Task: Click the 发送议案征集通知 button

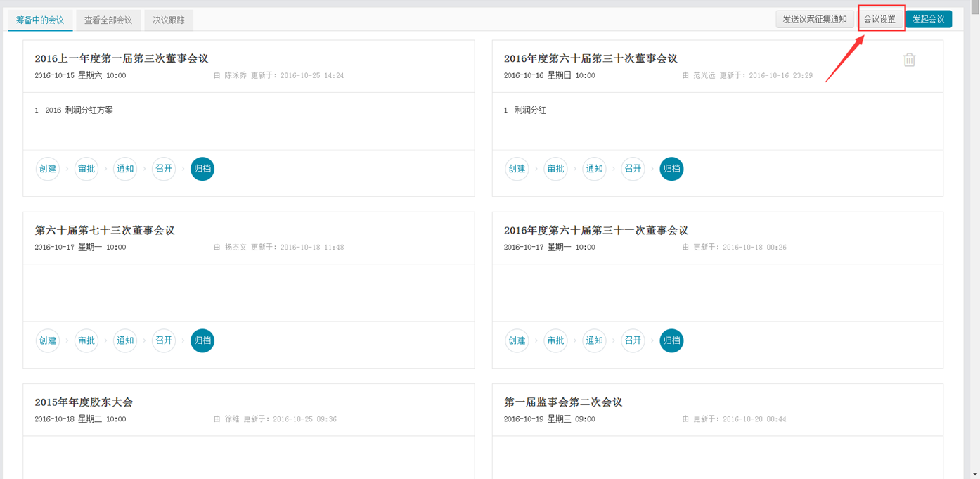Action: 815,19
